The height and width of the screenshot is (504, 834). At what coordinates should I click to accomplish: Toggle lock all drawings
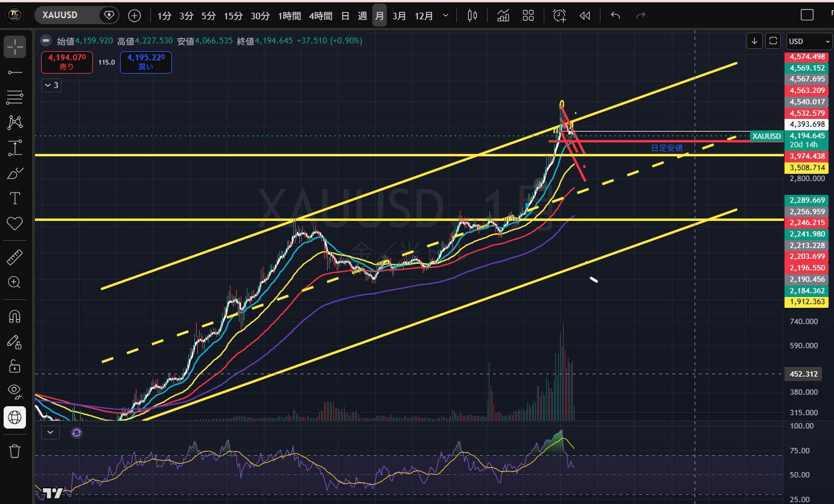pos(14,366)
